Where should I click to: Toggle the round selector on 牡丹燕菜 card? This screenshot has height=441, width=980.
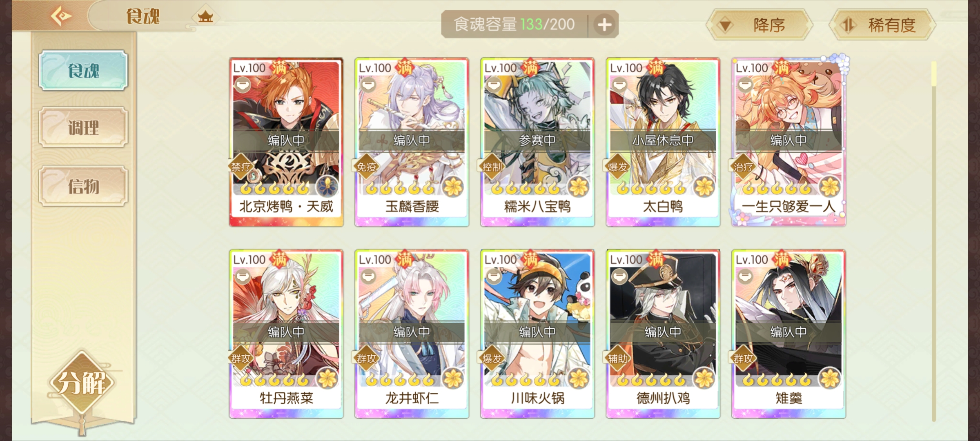(x=242, y=277)
